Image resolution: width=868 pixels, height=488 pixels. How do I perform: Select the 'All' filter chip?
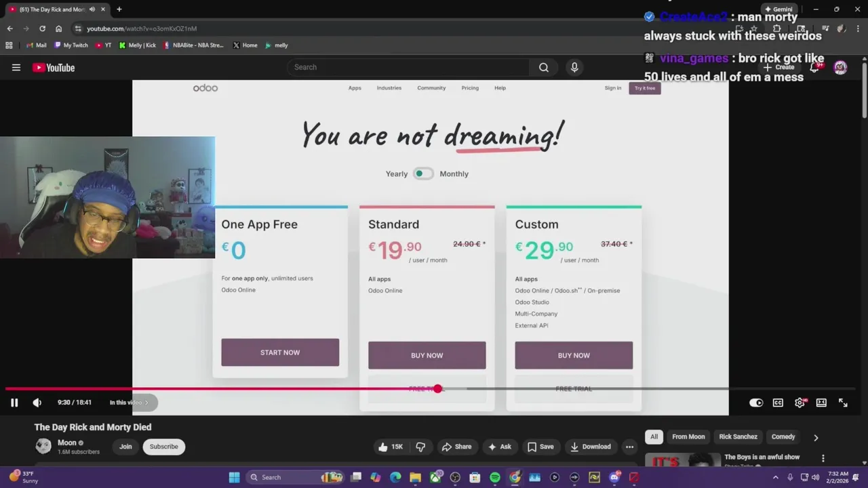point(654,436)
